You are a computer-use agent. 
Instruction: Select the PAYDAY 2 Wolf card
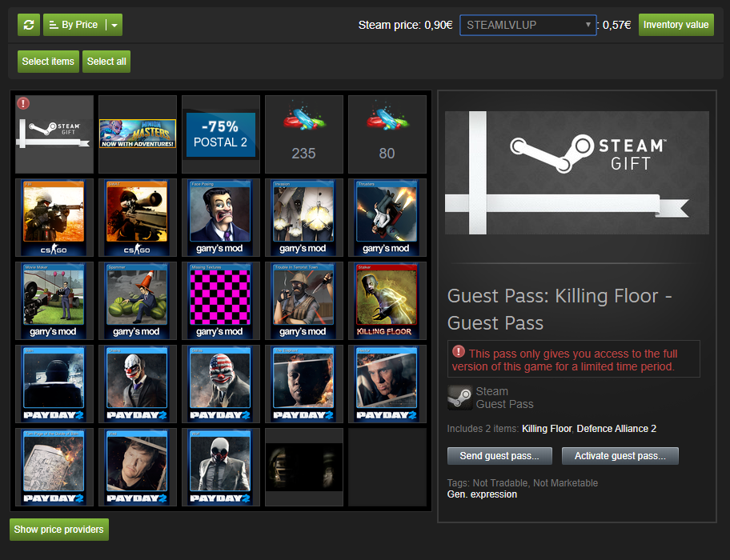[221, 467]
